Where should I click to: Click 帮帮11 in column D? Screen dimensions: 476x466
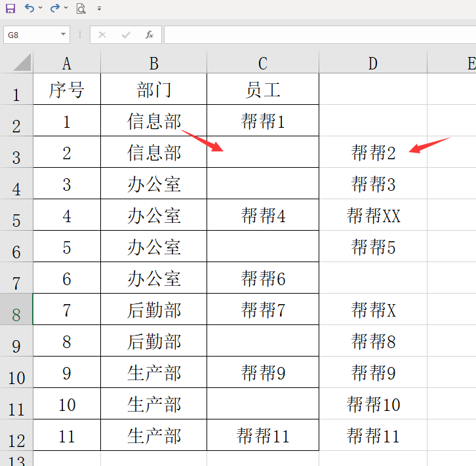[x=373, y=435]
